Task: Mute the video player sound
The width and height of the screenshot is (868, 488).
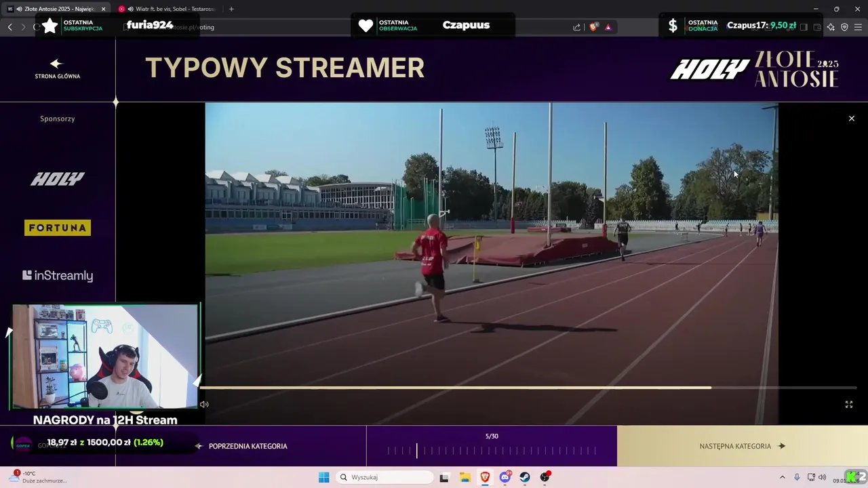Action: coord(204,405)
